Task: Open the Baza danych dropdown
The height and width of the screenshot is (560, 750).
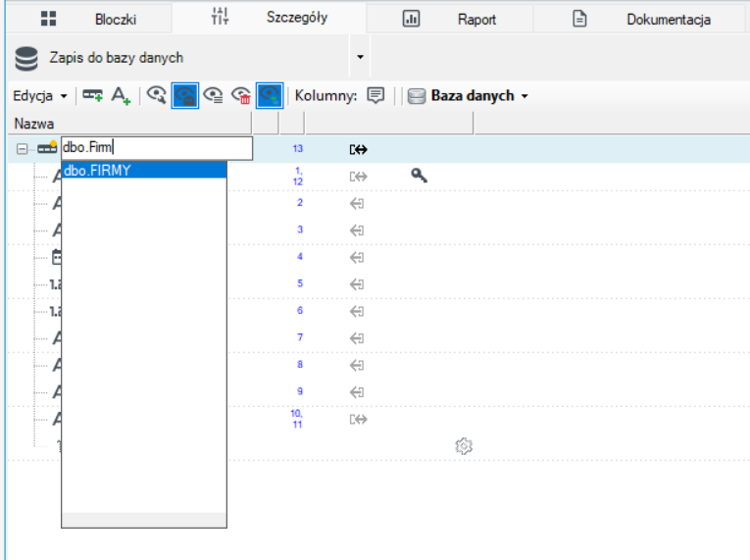Action: 468,96
